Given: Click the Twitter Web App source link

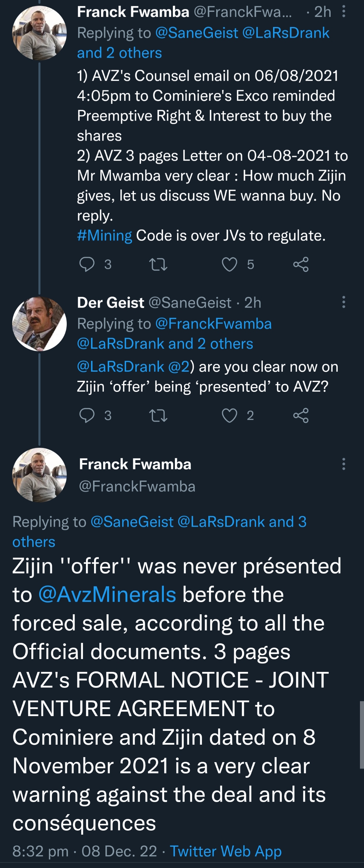Looking at the screenshot, I should [x=225, y=851].
